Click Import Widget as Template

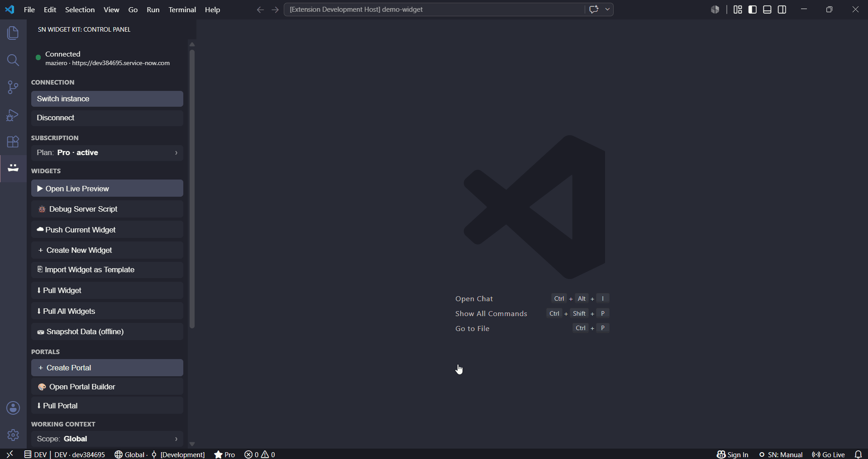click(x=107, y=270)
